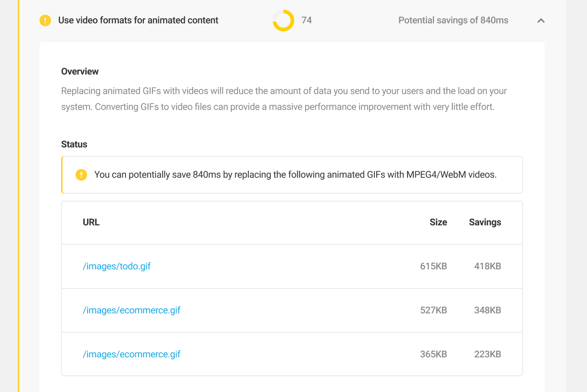Select the URL column header
Image resolution: width=587 pixels, height=392 pixels.
point(91,222)
